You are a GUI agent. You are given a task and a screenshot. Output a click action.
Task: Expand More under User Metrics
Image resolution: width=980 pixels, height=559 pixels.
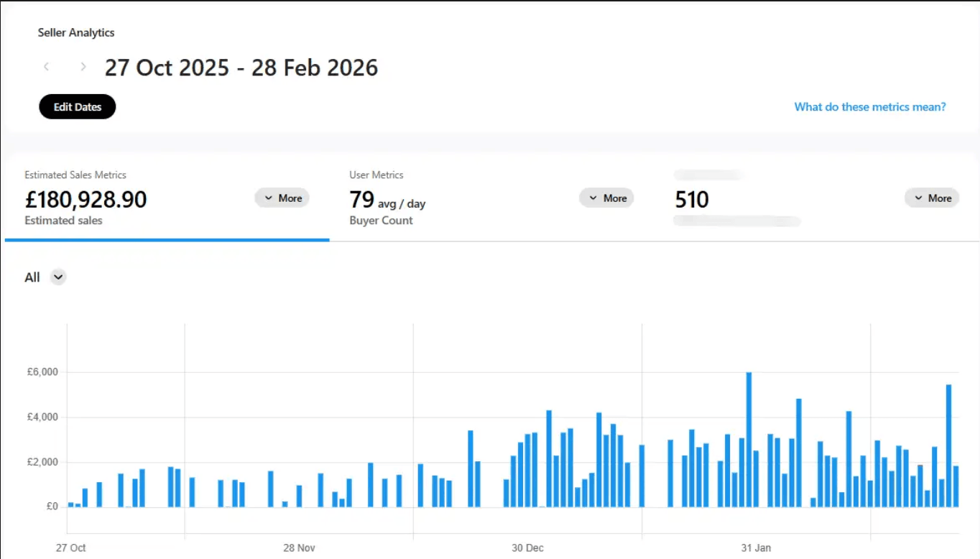pyautogui.click(x=607, y=198)
